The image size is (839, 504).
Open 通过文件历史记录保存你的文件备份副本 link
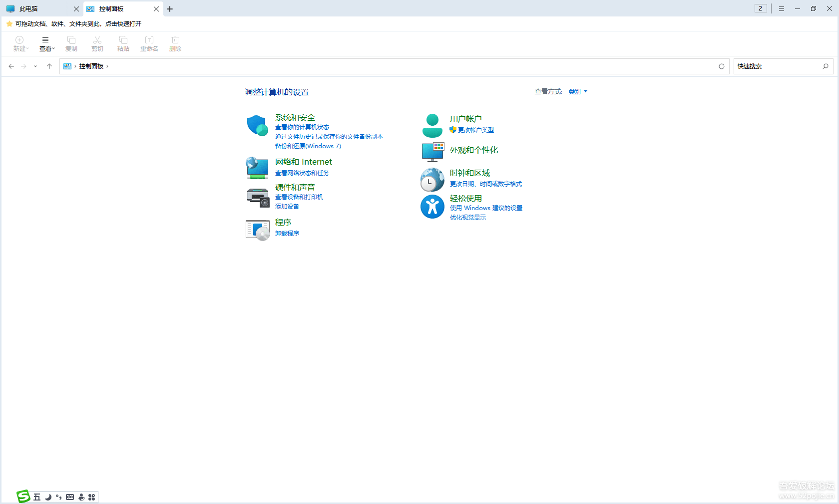(x=329, y=137)
